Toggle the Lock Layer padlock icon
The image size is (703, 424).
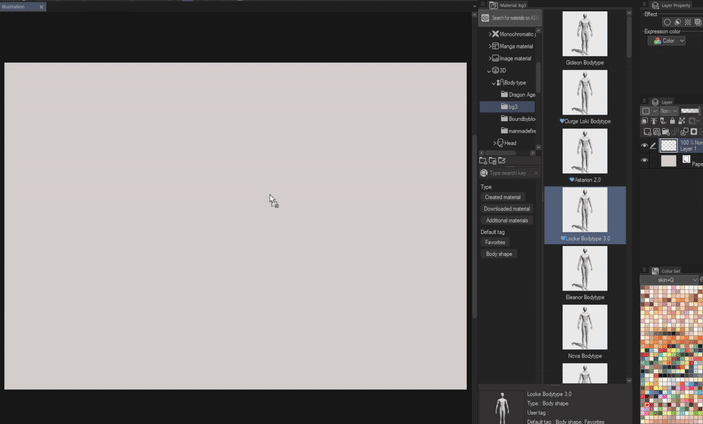click(672, 121)
